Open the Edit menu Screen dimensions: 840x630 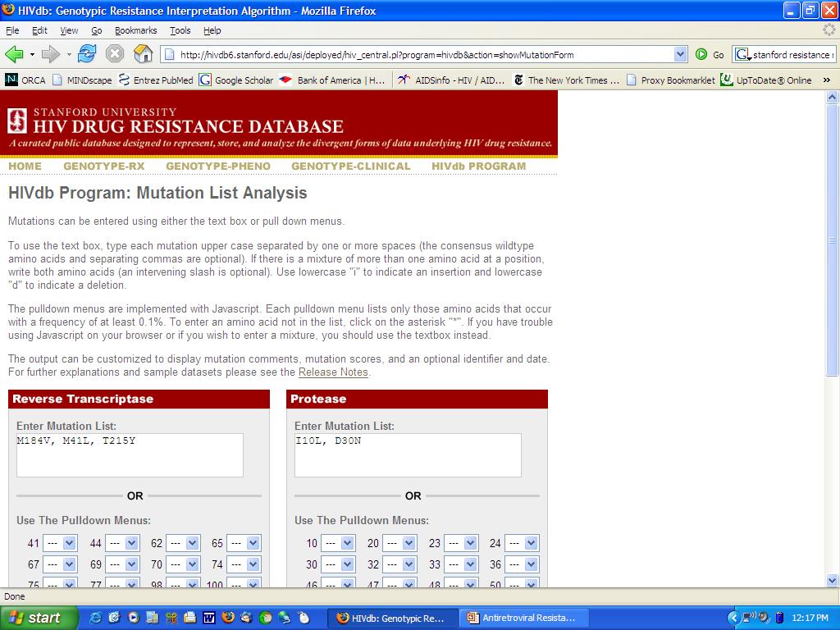[x=39, y=30]
